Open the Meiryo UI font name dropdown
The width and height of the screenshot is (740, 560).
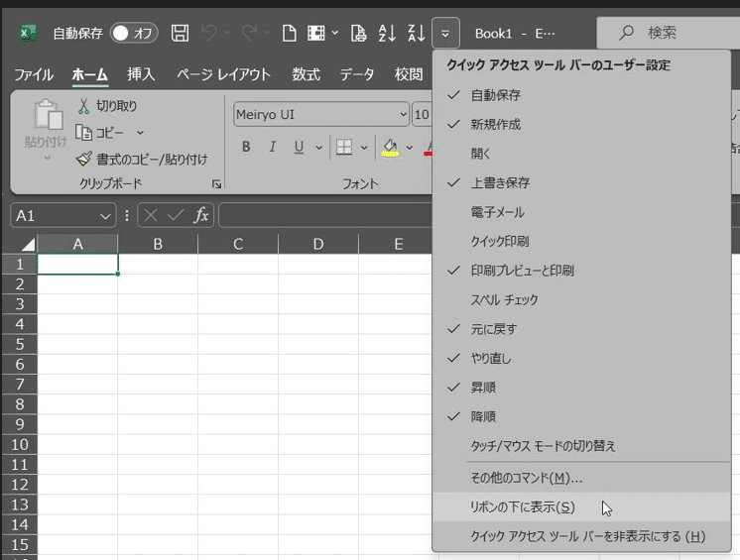(403, 115)
